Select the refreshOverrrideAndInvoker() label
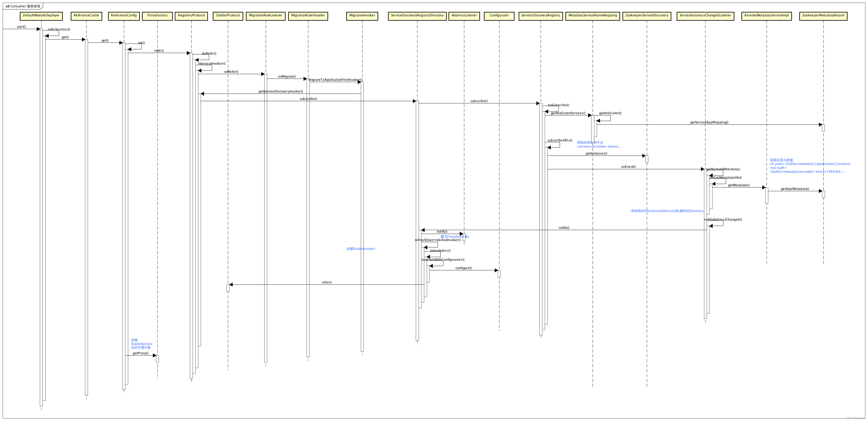 (438, 240)
